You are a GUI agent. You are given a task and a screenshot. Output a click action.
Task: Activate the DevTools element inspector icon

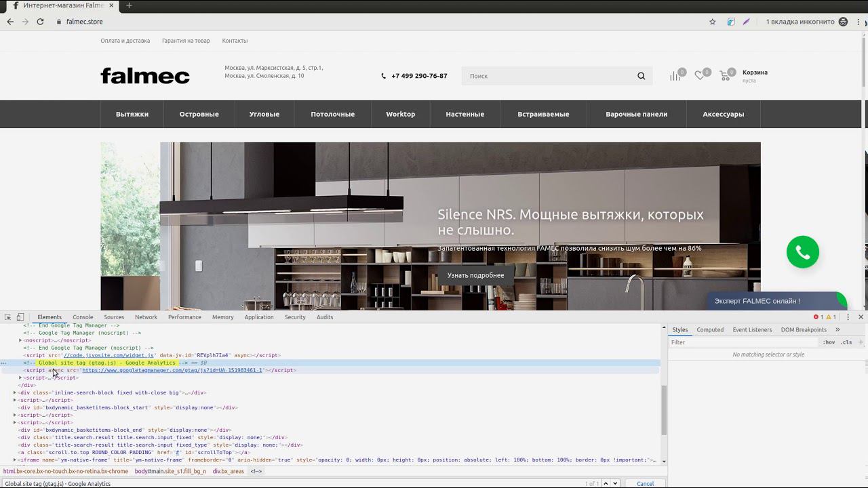8,317
